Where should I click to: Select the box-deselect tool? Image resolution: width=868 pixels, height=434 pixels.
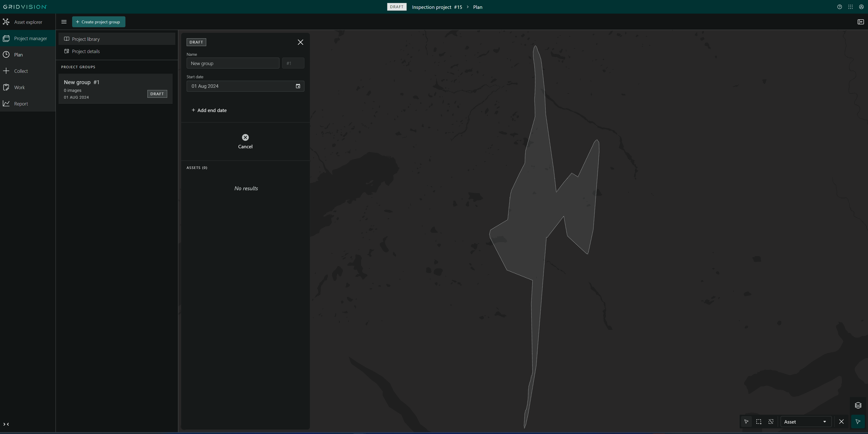[771, 422]
